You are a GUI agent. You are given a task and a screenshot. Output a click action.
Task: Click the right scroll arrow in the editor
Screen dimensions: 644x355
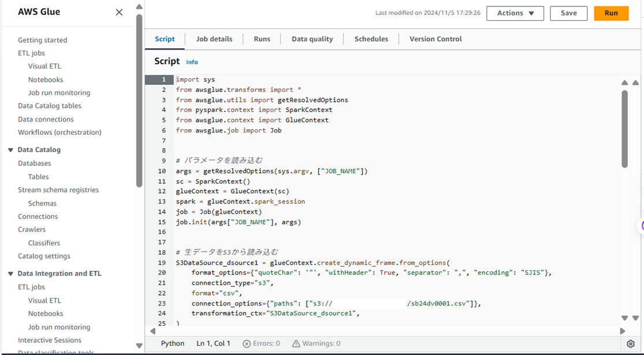click(x=623, y=331)
